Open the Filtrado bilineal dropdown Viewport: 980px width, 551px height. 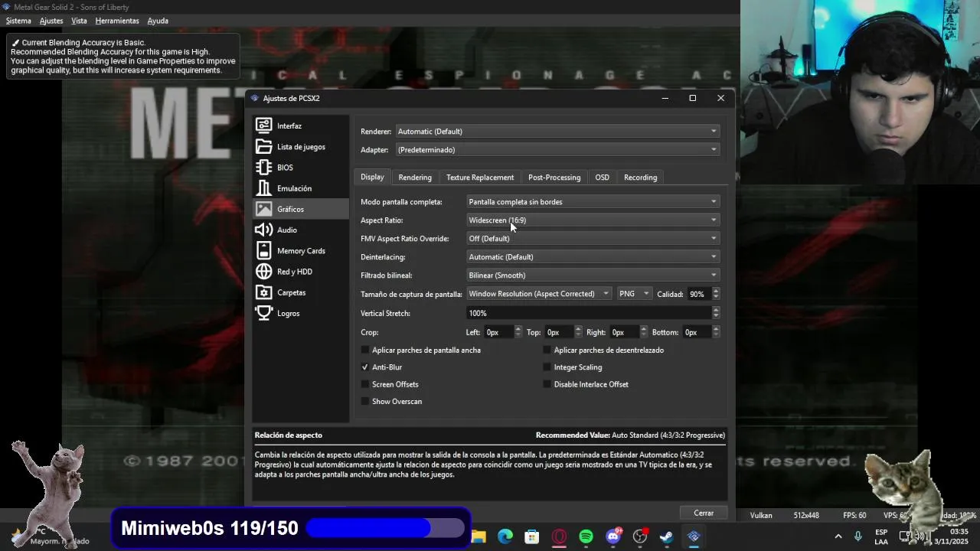point(593,275)
